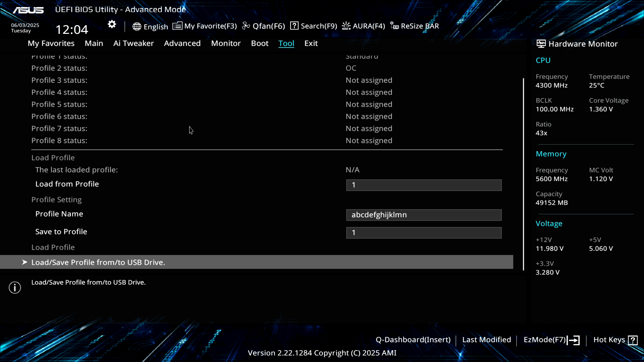Click the Hot Keys question icon

click(x=633, y=340)
